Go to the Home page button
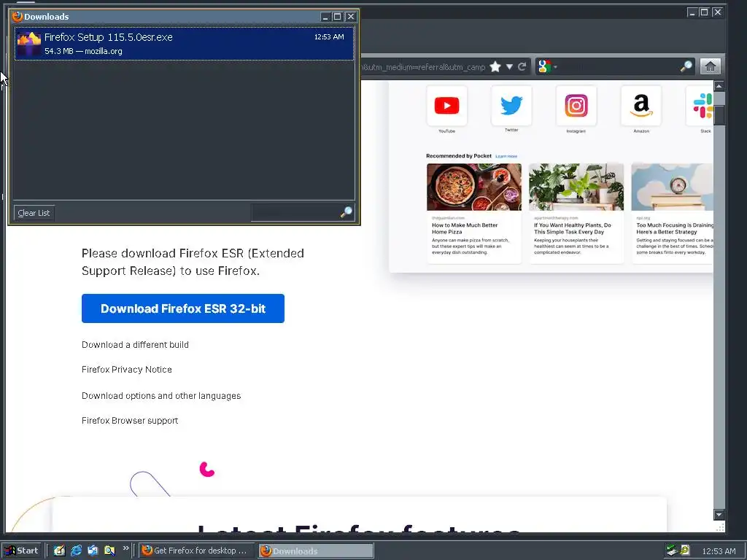Screen dimensions: 747x560 (x=710, y=66)
